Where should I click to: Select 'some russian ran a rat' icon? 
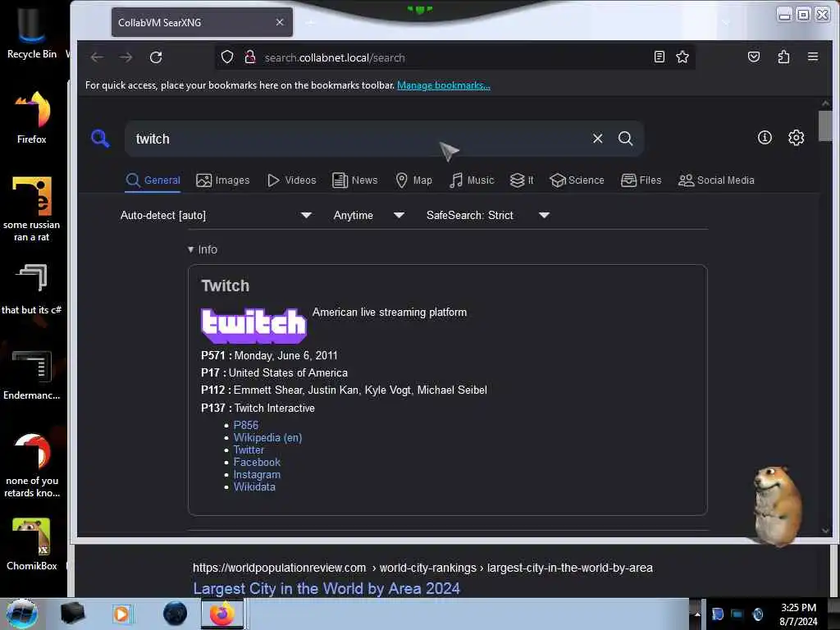click(32, 209)
